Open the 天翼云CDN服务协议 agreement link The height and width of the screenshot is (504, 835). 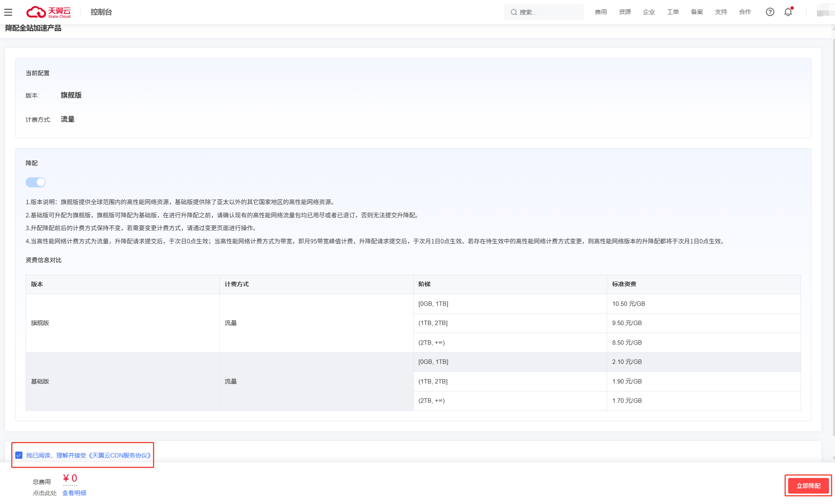point(119,455)
